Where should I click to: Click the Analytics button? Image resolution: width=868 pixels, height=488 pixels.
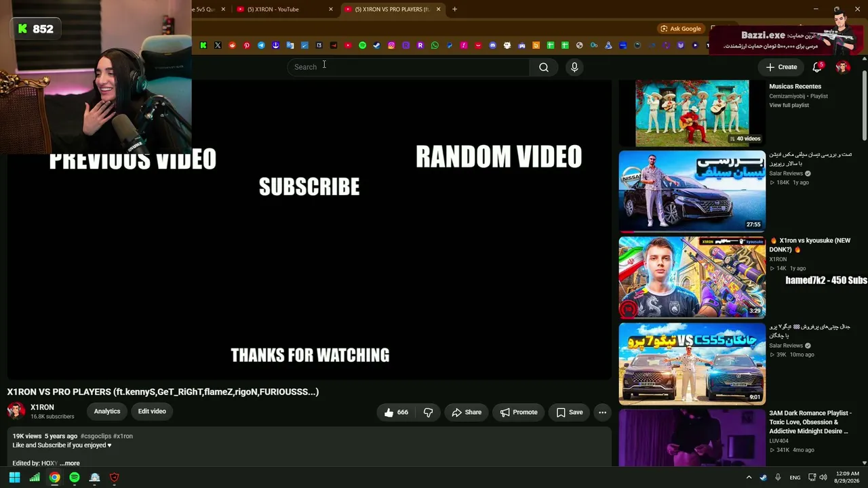[107, 411]
